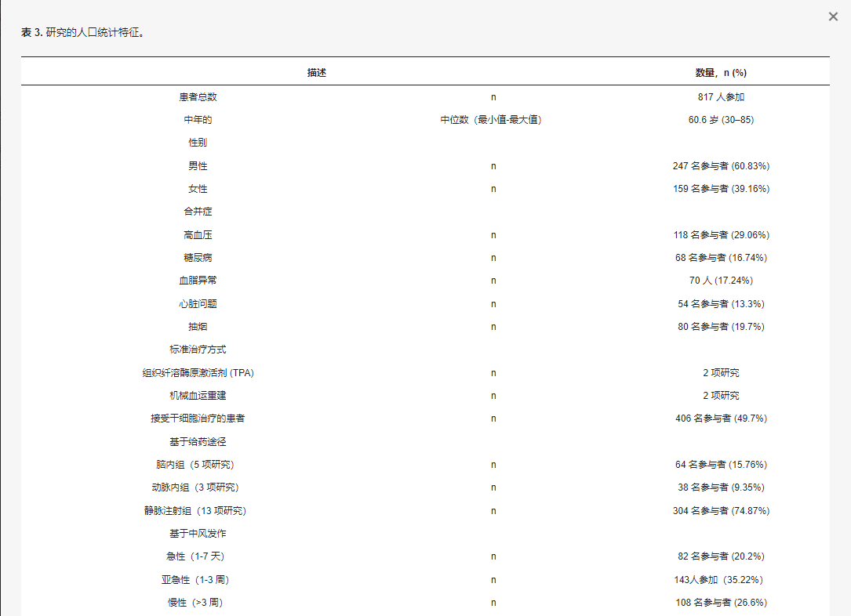This screenshot has height=616, width=851.
Task: Close the table popup with the X icon
Action: click(833, 16)
